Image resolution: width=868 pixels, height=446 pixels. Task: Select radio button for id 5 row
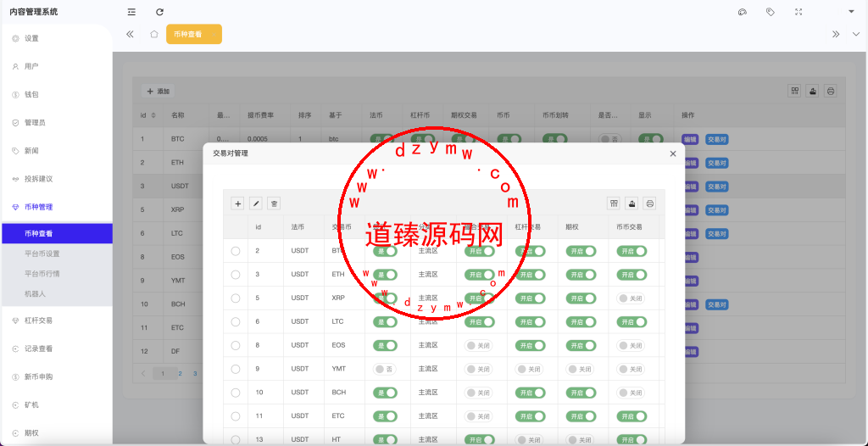point(236,298)
